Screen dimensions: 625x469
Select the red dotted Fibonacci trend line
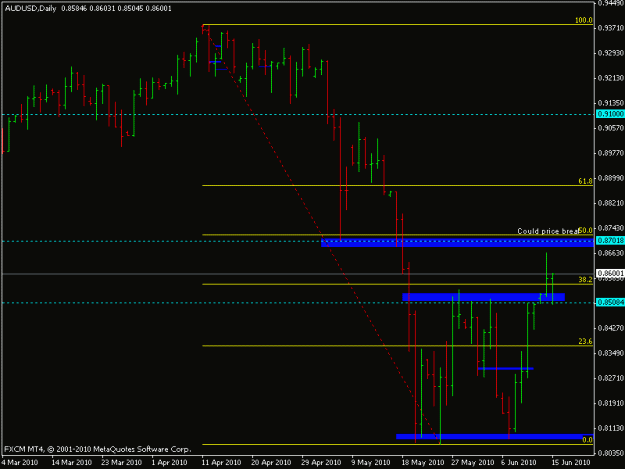click(x=321, y=234)
